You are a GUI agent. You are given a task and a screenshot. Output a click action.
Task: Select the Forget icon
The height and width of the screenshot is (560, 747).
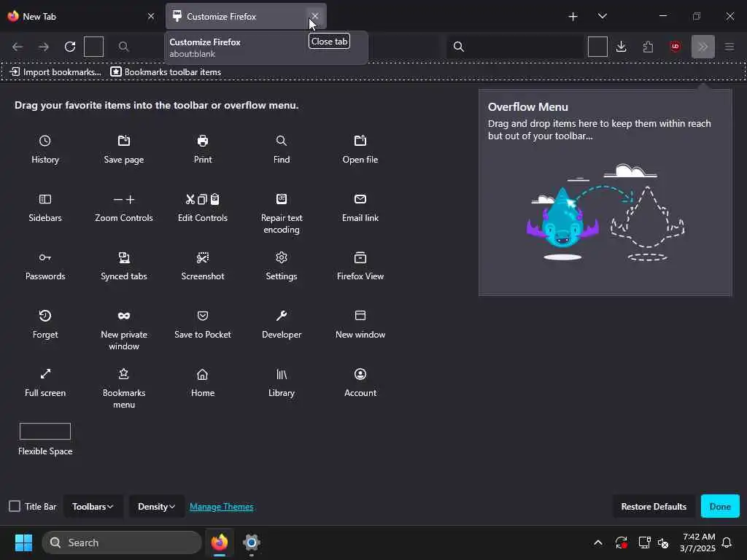44,316
